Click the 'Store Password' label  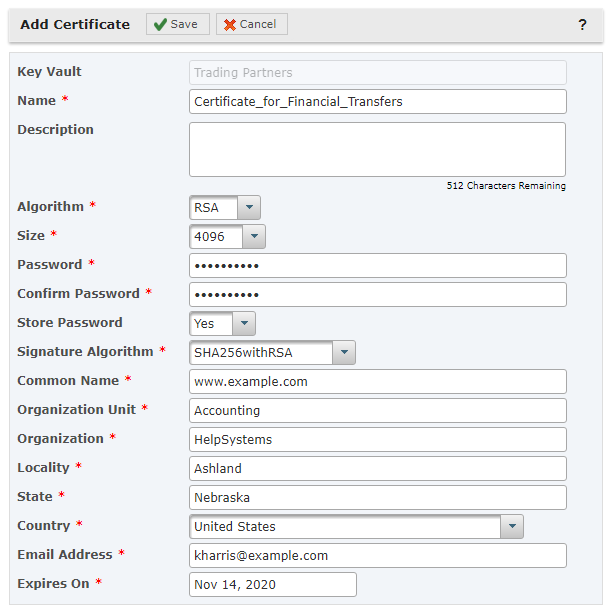pos(70,322)
